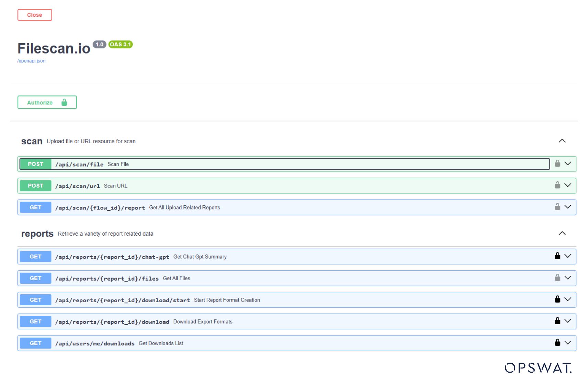588x386 pixels.
Task: Collapse the reports section
Action: click(x=562, y=233)
